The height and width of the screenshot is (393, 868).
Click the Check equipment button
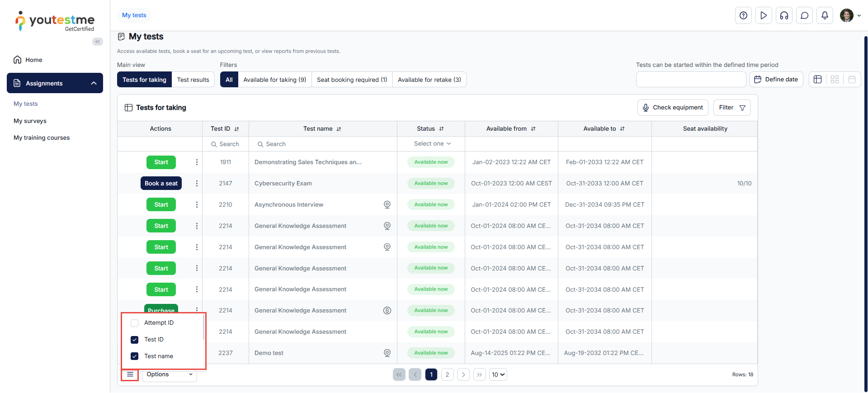click(673, 108)
